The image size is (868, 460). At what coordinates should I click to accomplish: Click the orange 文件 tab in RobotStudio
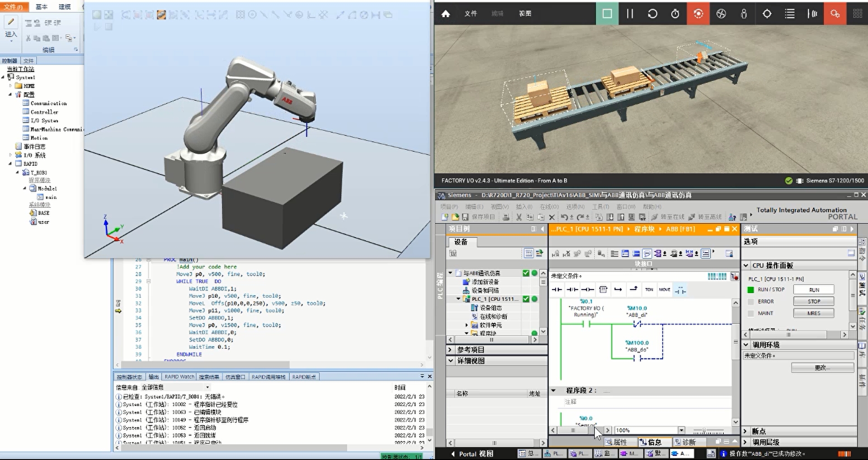pos(14,7)
